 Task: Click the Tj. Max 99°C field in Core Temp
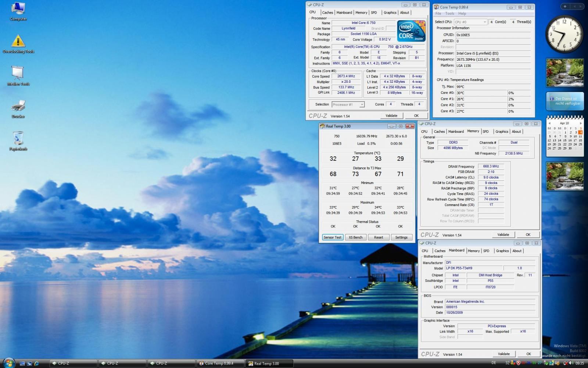coord(493,87)
